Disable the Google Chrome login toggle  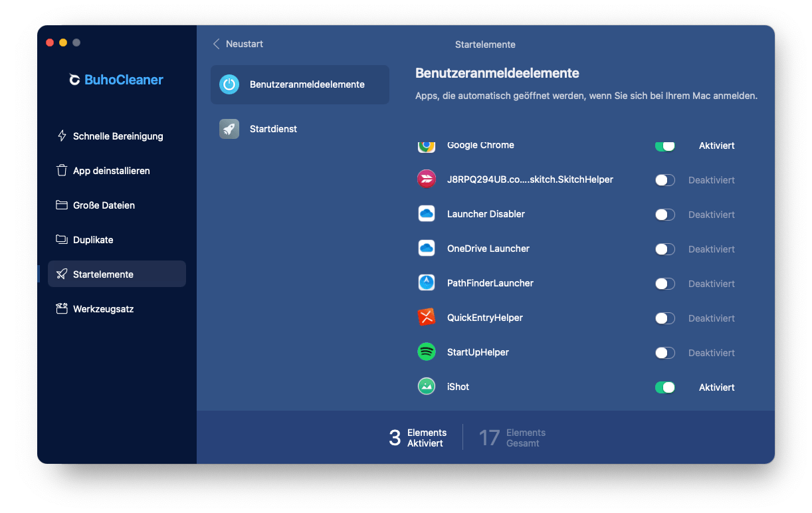click(664, 146)
